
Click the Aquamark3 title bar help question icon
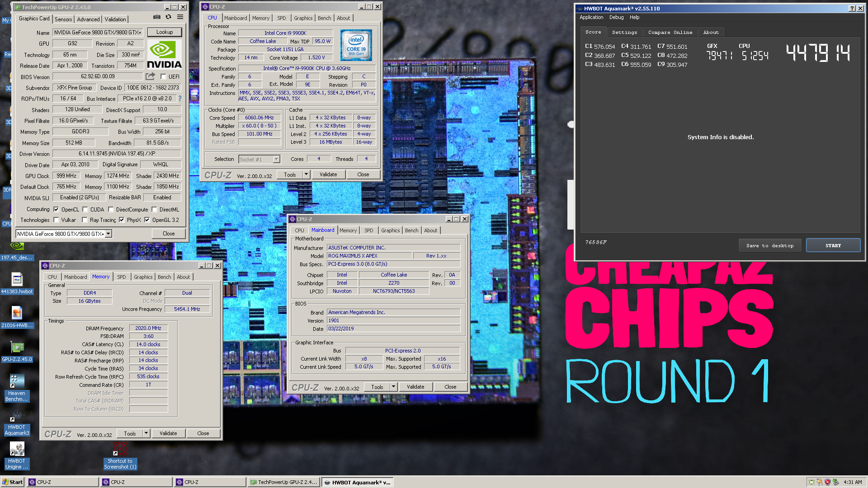click(852, 8)
